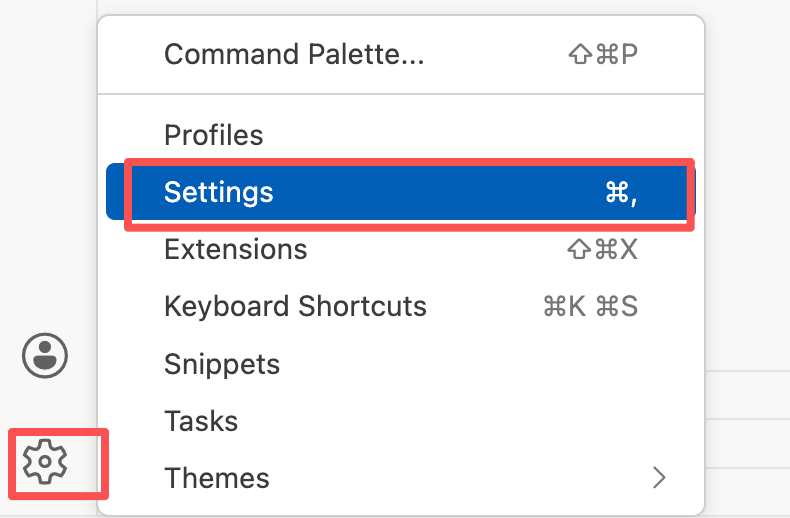
Task: Choose Settings in the Manage menu
Action: click(219, 192)
